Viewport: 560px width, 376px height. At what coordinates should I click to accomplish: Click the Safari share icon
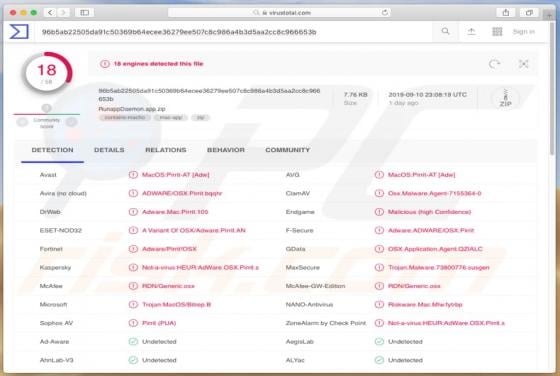tap(506, 12)
